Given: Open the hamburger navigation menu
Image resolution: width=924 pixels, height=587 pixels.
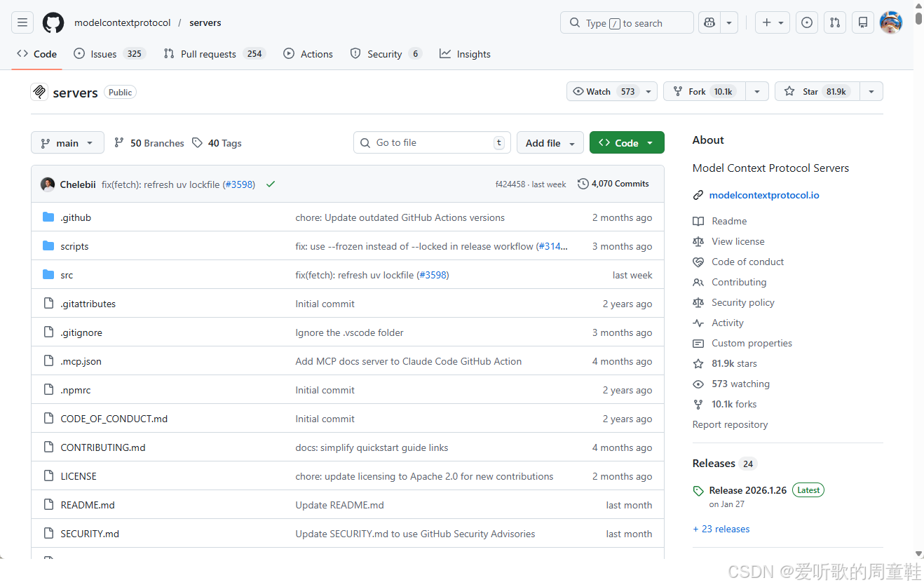Looking at the screenshot, I should [22, 22].
